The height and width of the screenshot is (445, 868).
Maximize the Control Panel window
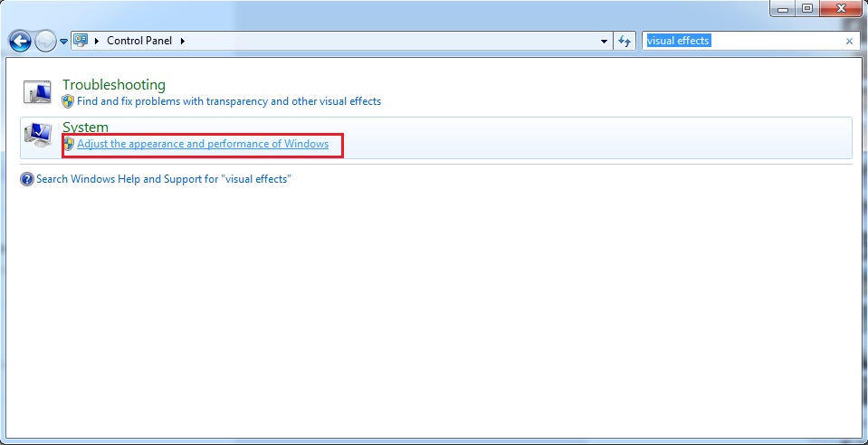(x=806, y=8)
